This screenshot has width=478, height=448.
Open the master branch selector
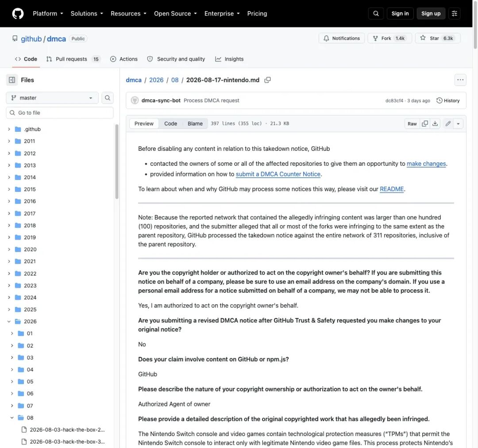[52, 98]
